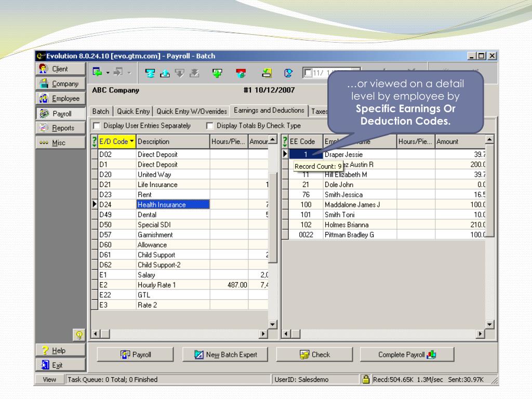Open dropdown arrow beside green back-arrow icon
This screenshot has height=399, width=532.
click(108, 73)
